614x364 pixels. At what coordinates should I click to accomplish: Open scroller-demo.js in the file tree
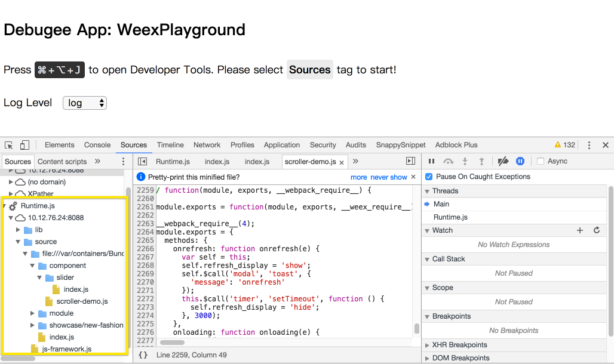82,301
